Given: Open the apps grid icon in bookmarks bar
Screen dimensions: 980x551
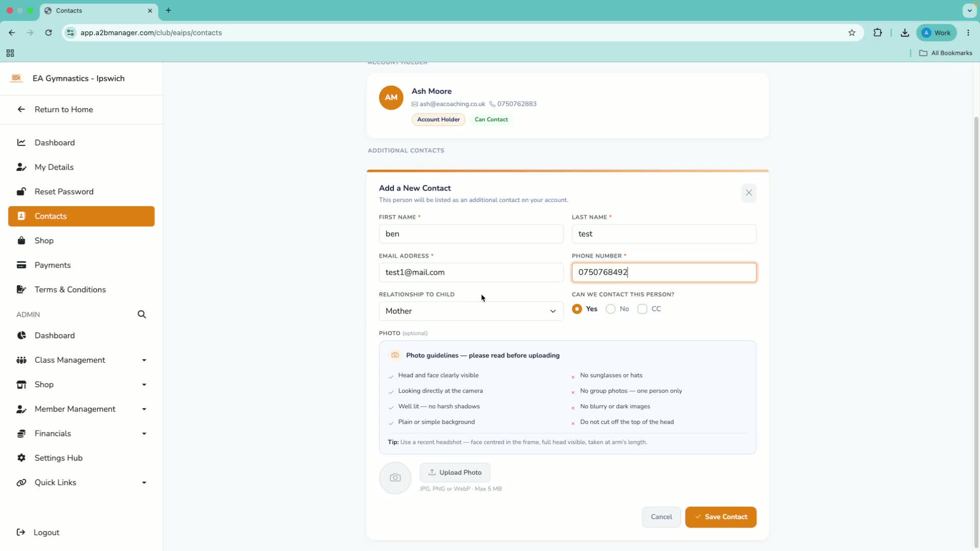Looking at the screenshot, I should pos(10,53).
